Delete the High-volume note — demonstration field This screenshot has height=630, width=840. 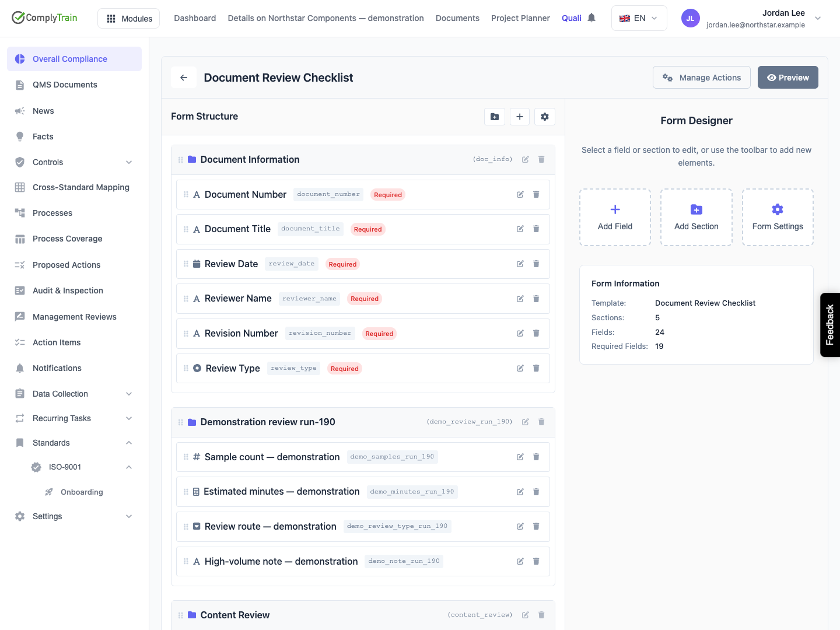[x=536, y=561]
